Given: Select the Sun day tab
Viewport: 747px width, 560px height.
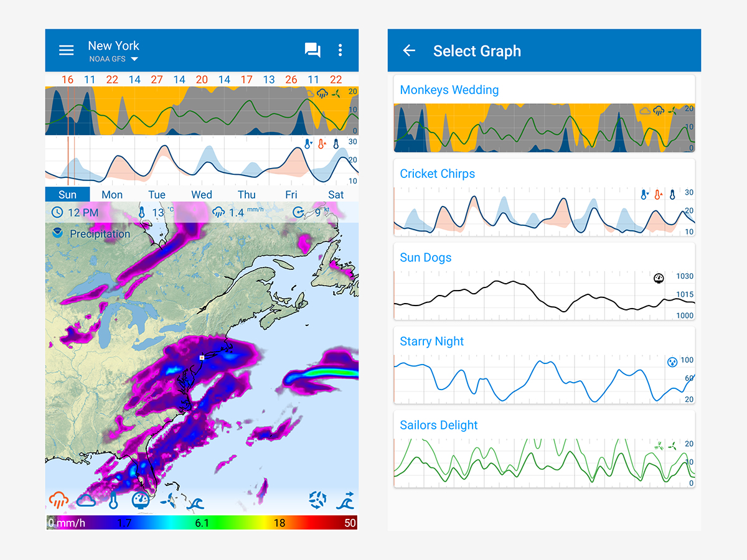Looking at the screenshot, I should 67,194.
